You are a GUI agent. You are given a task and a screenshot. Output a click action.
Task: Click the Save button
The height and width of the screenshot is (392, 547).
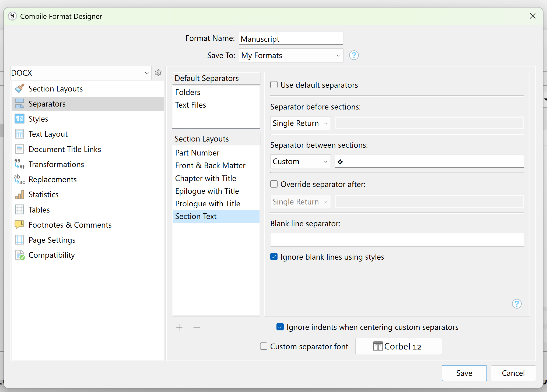[x=464, y=373]
